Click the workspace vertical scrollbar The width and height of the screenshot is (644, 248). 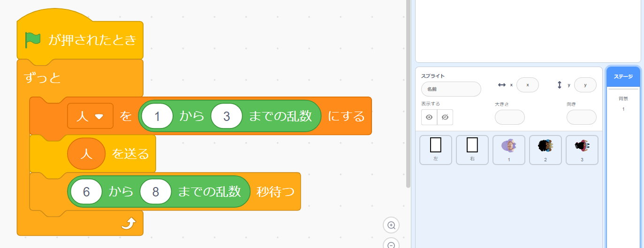[408, 94]
